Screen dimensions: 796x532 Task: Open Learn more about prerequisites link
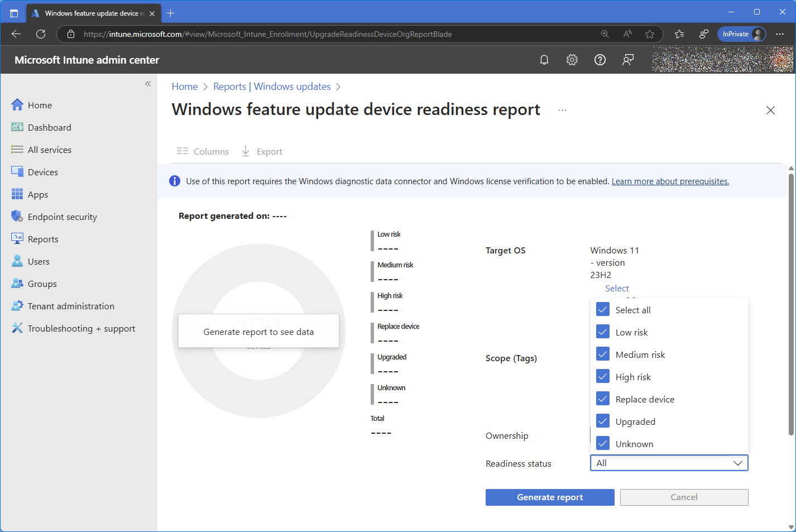pyautogui.click(x=670, y=181)
